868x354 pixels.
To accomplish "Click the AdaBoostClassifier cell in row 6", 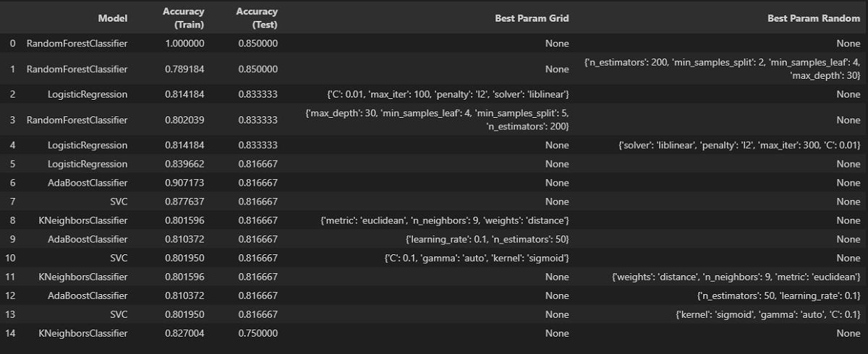I will (88, 183).
